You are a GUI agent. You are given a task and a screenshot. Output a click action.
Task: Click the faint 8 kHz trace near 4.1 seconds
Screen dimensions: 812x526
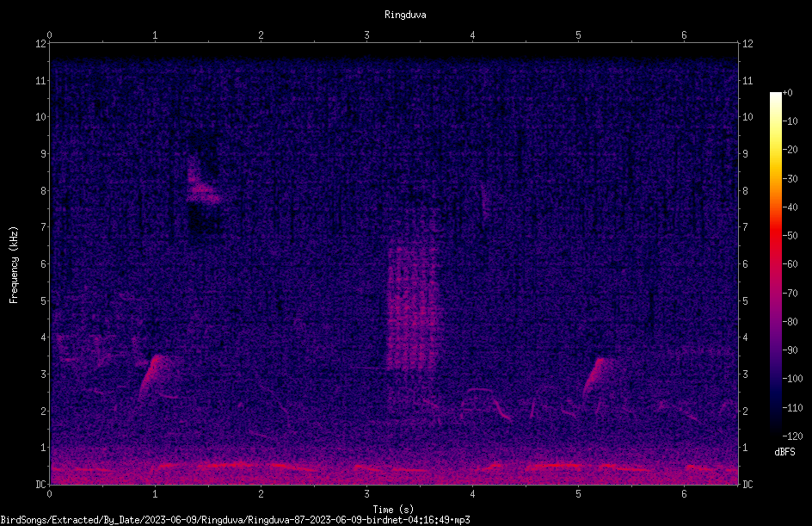tap(484, 201)
